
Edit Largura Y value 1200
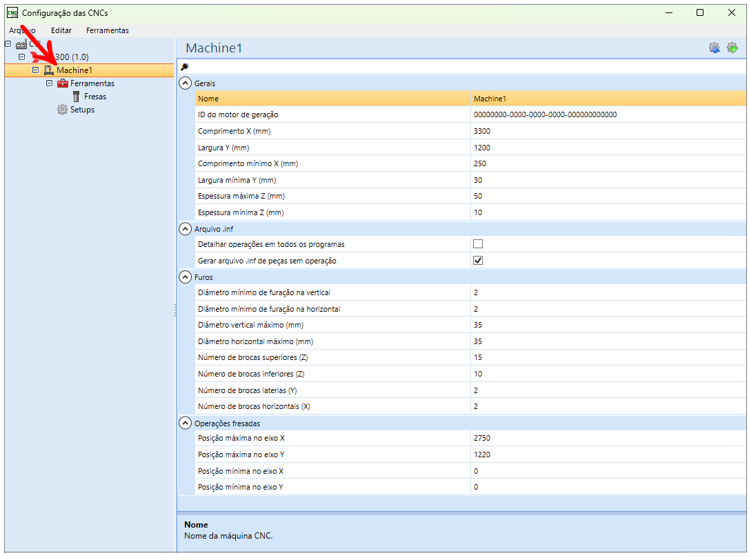click(608, 148)
